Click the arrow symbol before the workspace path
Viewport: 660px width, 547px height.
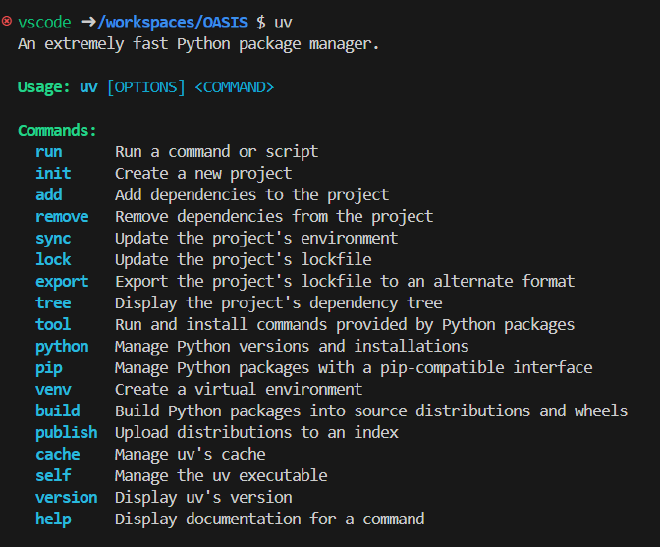pyautogui.click(x=89, y=22)
